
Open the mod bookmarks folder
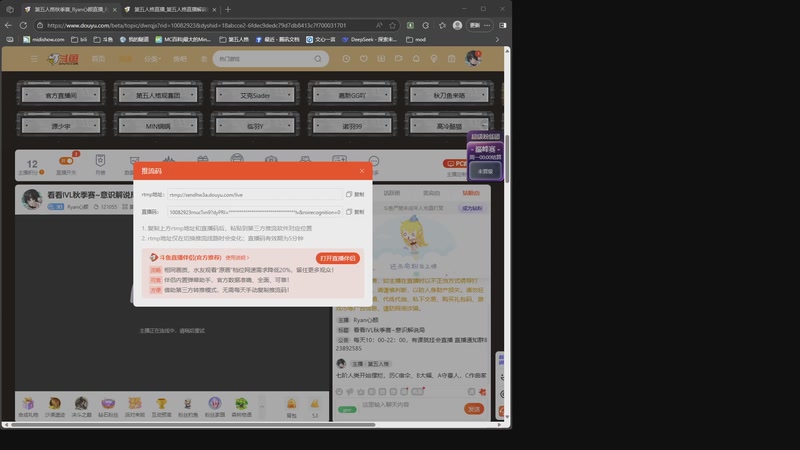tap(416, 39)
